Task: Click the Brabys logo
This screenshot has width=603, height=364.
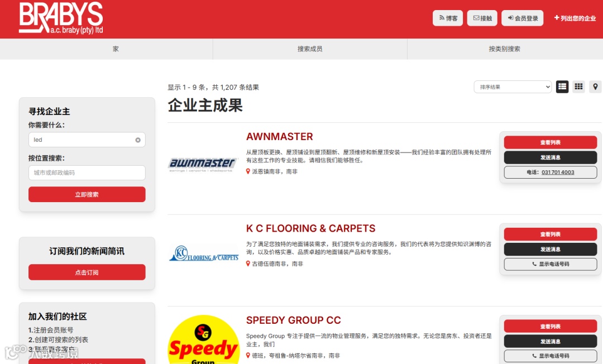Action: (x=61, y=18)
